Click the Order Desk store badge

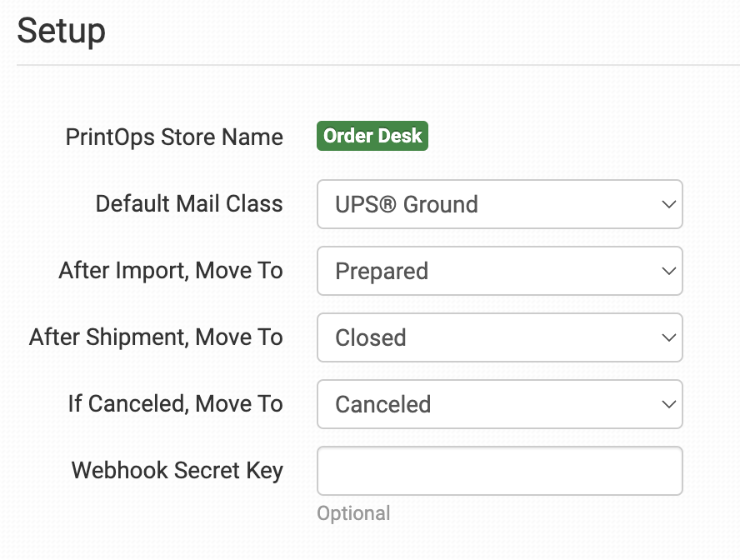[372, 137]
